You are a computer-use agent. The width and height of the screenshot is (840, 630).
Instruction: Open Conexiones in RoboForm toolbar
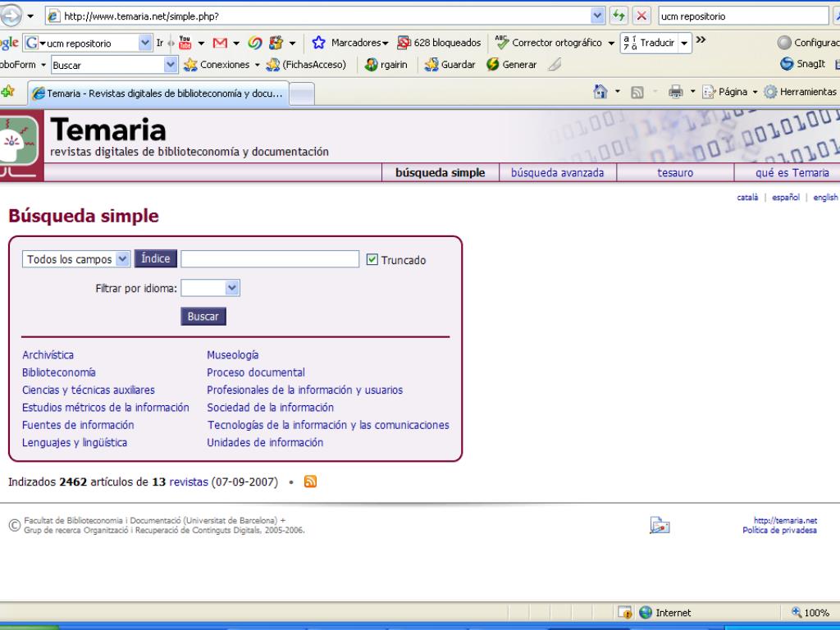point(217,65)
